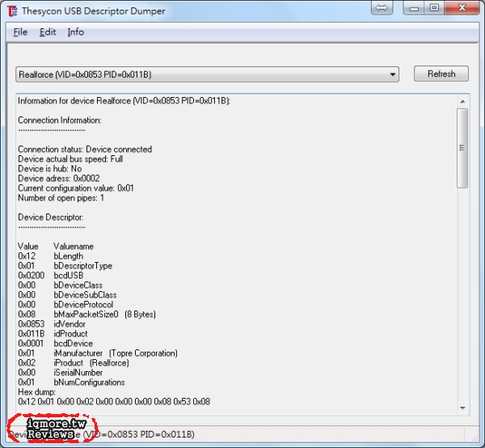Click the idProduct row
The image size is (485, 448).
pyautogui.click(x=53, y=333)
